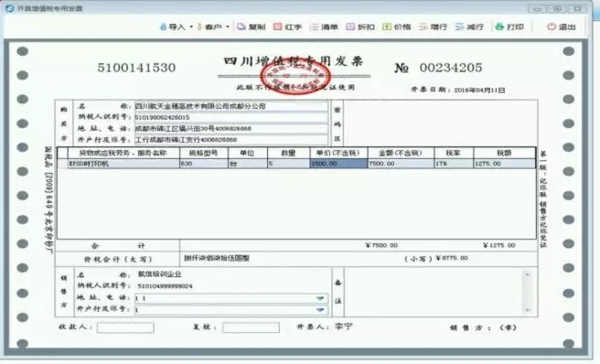Open the 客户 customer toolbar button
Screen dimensions: 600x364
pos(210,27)
